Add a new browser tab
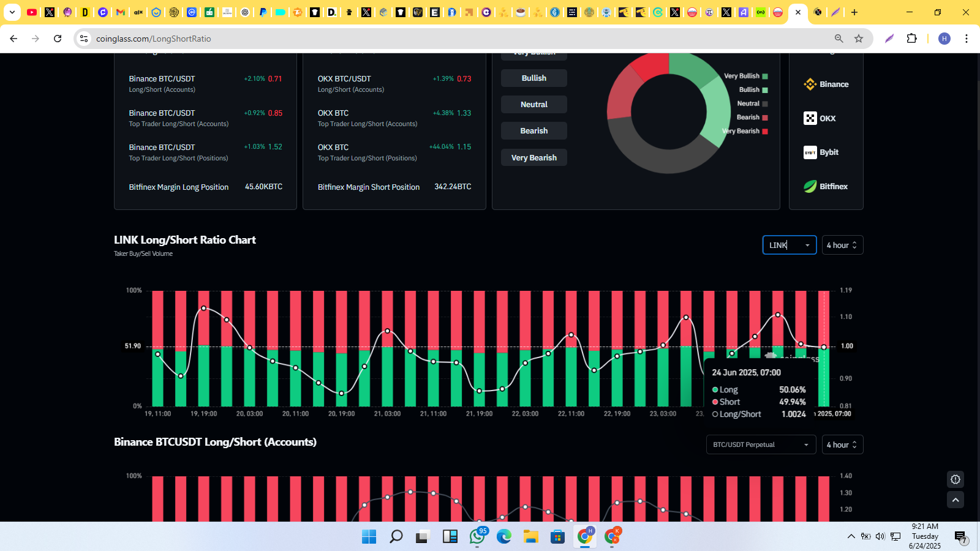Viewport: 980px width, 551px height. [854, 12]
